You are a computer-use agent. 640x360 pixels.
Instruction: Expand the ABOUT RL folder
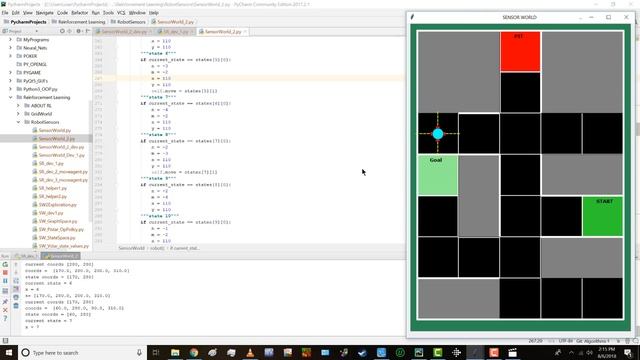click(x=18, y=105)
